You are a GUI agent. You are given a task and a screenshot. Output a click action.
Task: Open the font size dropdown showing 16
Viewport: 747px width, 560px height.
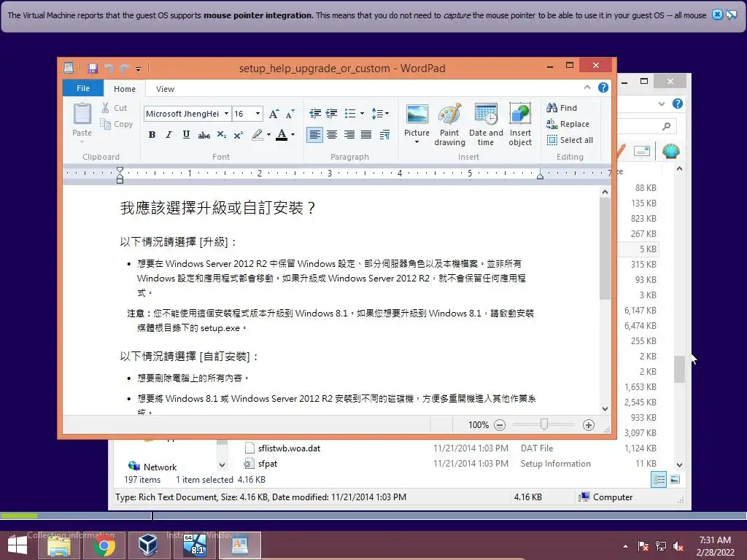258,113
